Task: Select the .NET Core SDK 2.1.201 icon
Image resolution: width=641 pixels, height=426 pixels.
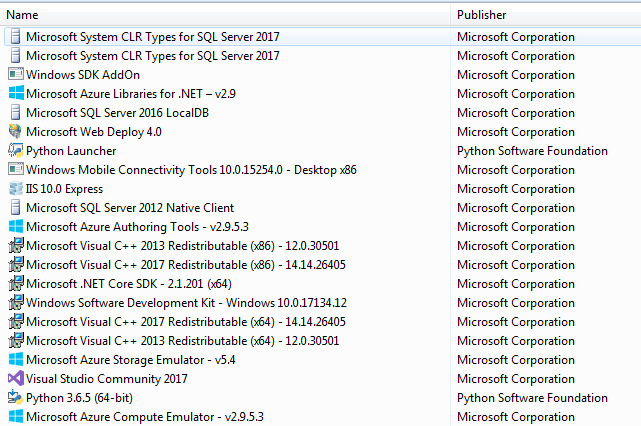Action: [16, 284]
